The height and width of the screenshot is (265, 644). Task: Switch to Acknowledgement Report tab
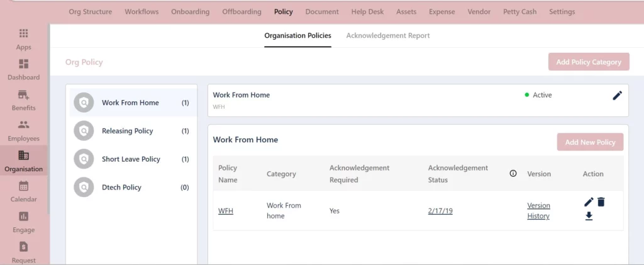tap(387, 35)
